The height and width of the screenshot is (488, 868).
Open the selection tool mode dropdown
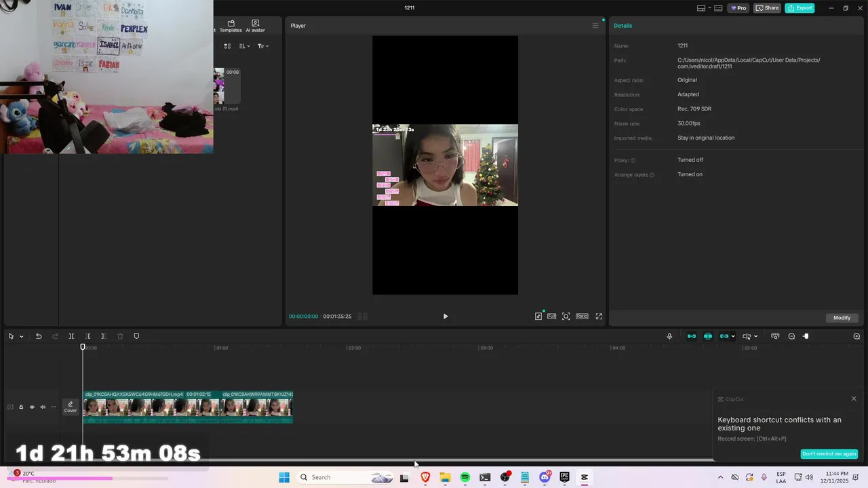21,336
